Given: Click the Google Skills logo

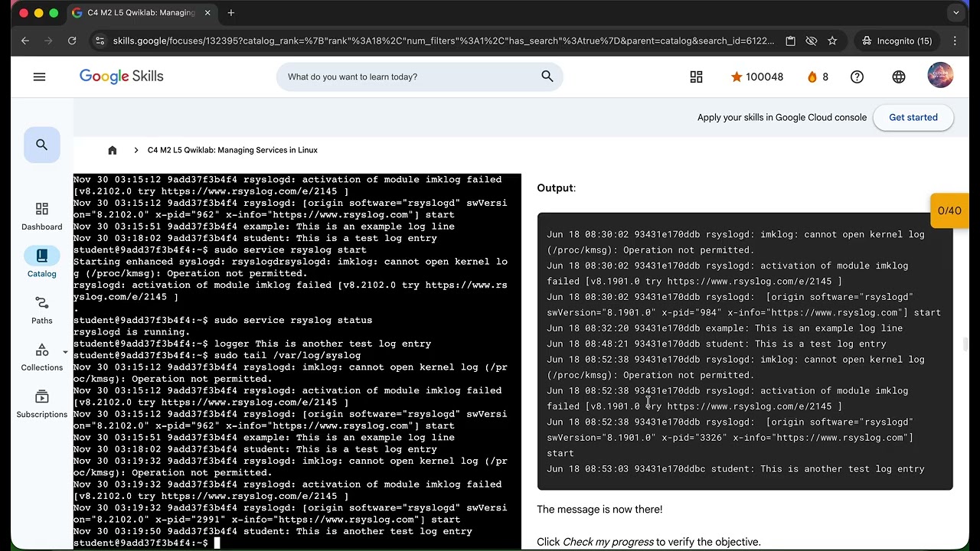Looking at the screenshot, I should (121, 77).
